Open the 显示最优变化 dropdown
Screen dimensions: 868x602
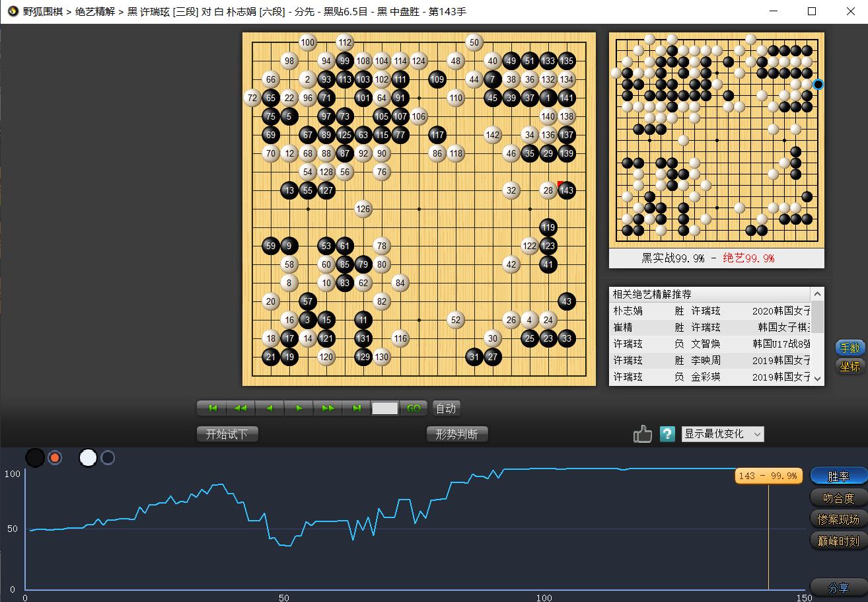pyautogui.click(x=723, y=434)
